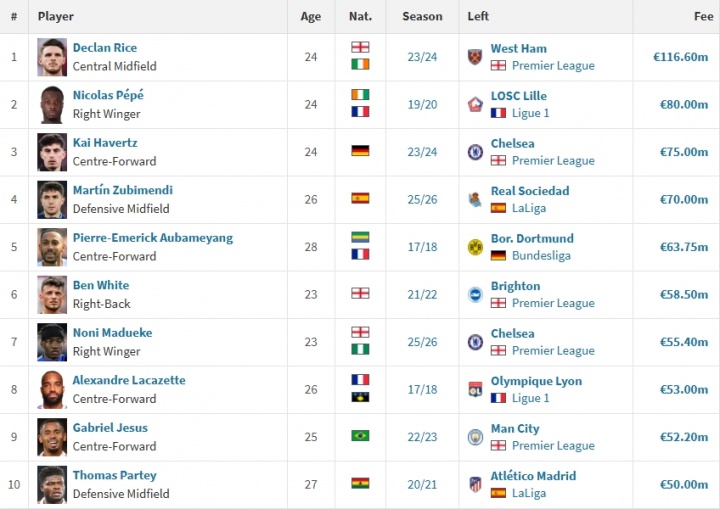Click Olympique Lyon club crest icon
Viewport: 720px width, 509px height.
[475, 389]
